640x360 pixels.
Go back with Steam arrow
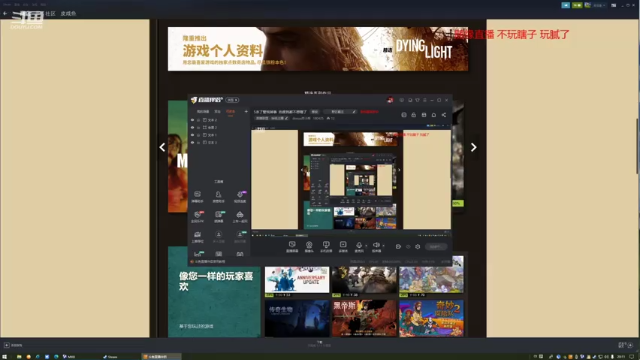5,13
